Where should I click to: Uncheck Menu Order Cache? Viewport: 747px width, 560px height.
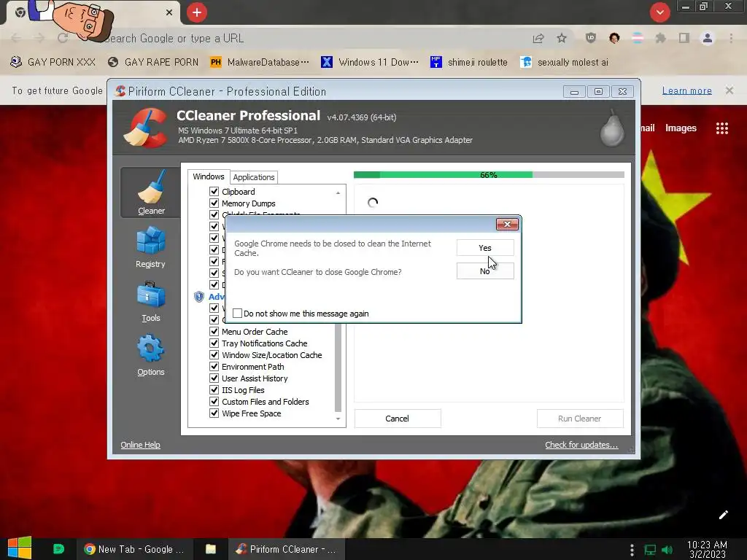214,332
